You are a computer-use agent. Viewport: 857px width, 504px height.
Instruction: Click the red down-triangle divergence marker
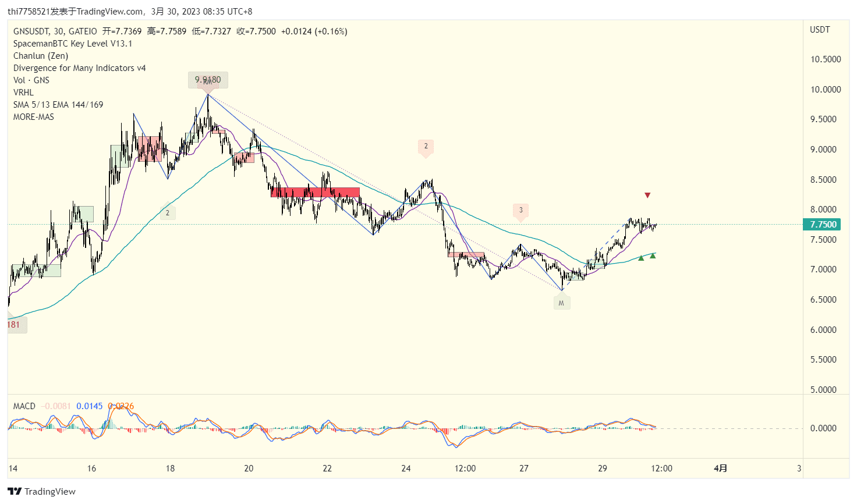click(647, 196)
